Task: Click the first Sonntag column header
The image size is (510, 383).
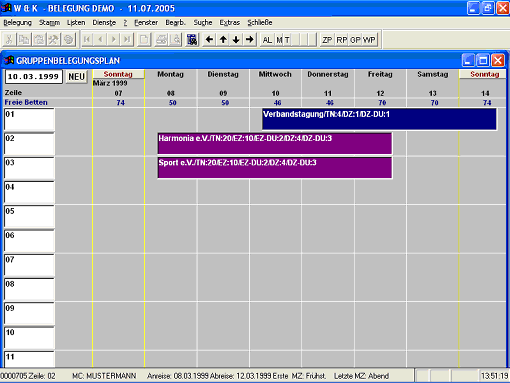Action: click(x=118, y=74)
